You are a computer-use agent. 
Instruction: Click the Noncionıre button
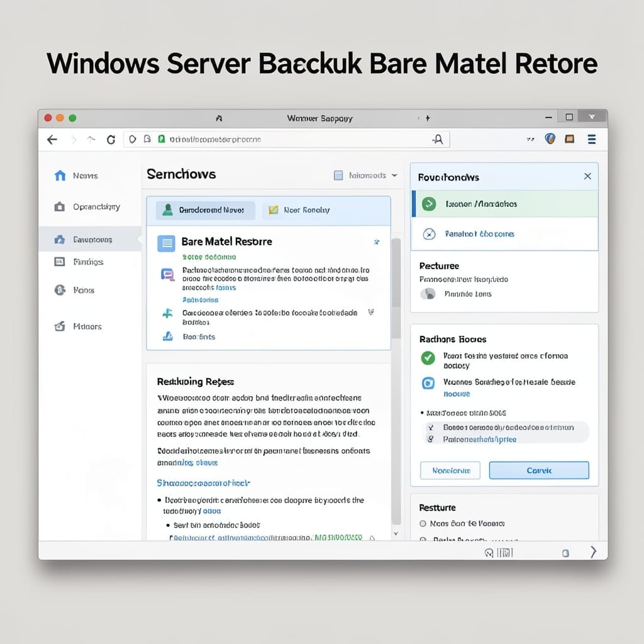click(450, 470)
